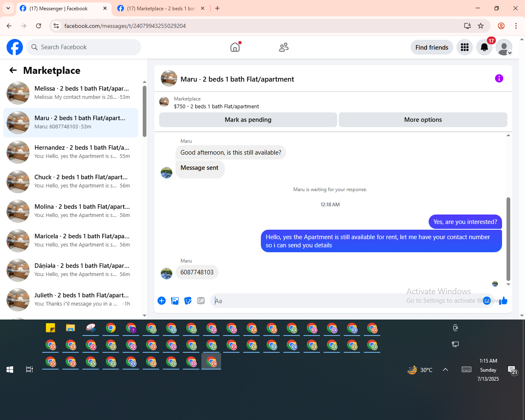
Task: Click the Facebook logo icon
Action: coord(15,47)
